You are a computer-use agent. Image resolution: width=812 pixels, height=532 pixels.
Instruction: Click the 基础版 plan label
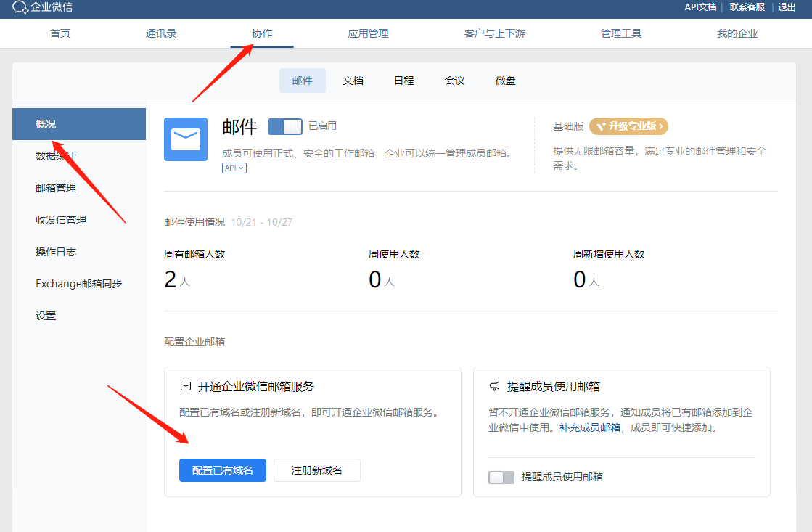[x=568, y=126]
